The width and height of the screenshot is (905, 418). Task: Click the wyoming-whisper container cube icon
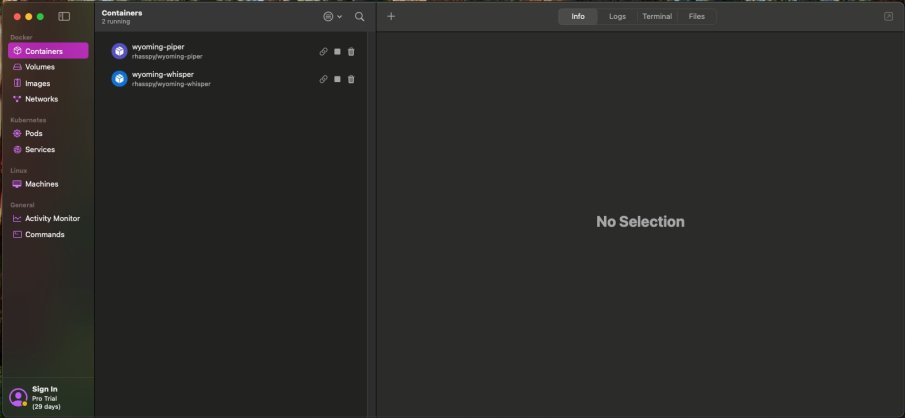click(x=119, y=79)
